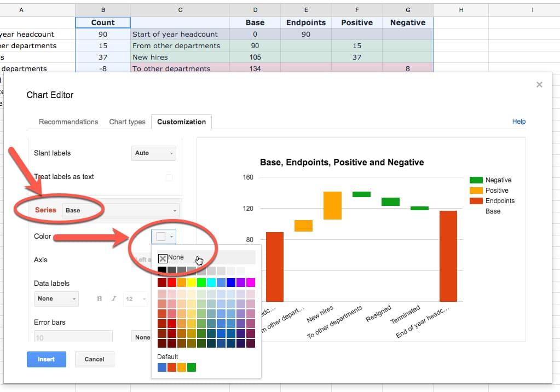560x392 pixels.
Task: Toggle bold formatting for data labels
Action: [100, 298]
